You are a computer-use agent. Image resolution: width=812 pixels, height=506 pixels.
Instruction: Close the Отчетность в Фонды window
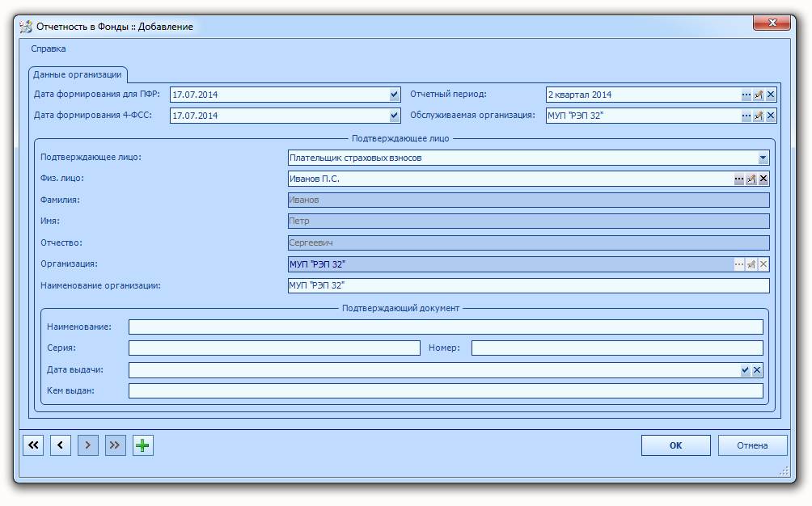(x=772, y=23)
